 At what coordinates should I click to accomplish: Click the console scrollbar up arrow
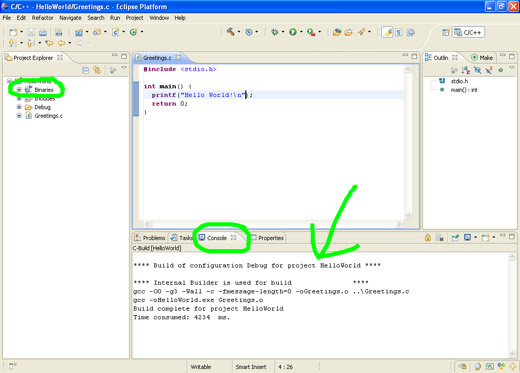click(512, 256)
